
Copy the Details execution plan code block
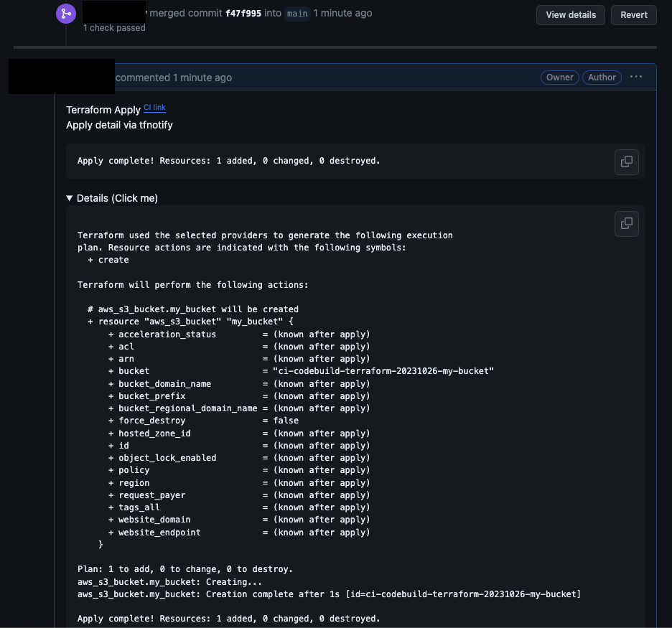pos(626,223)
